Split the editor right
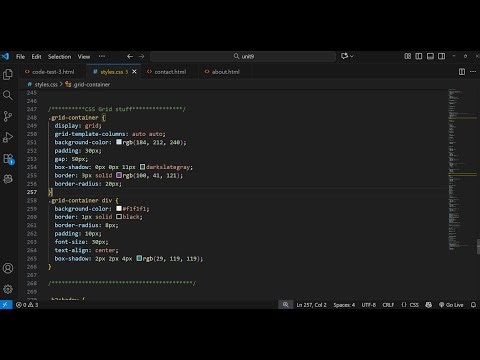480x360 pixels. [x=462, y=72]
